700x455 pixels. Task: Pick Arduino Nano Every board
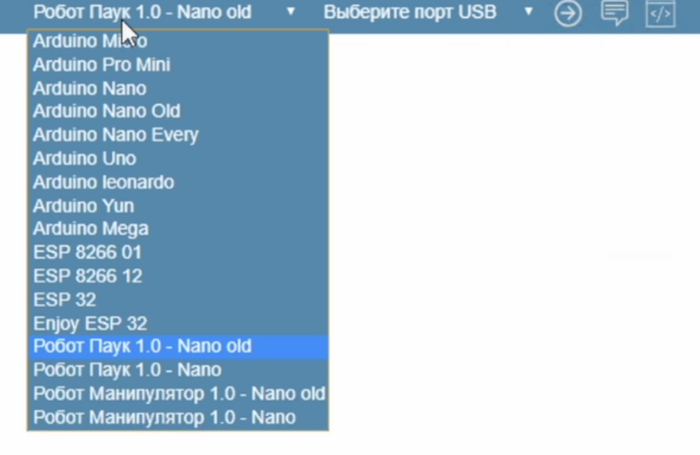[x=115, y=135]
